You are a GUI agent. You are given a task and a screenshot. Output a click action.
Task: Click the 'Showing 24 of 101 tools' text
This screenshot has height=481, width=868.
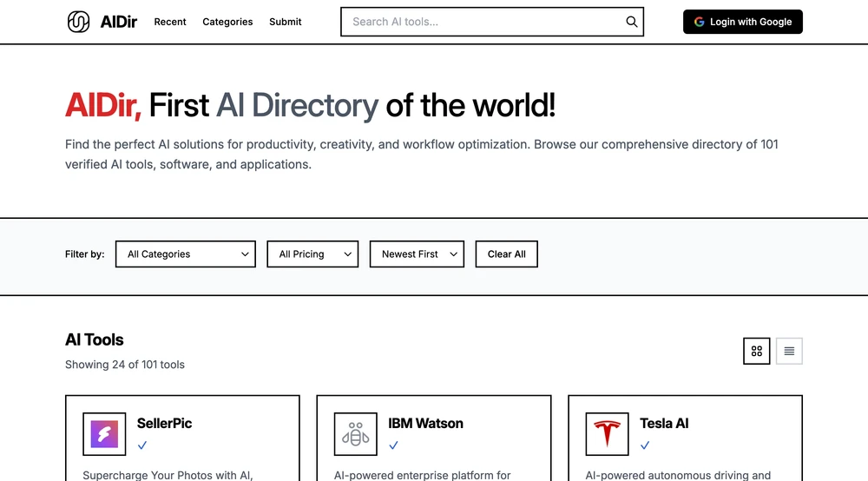pos(125,365)
